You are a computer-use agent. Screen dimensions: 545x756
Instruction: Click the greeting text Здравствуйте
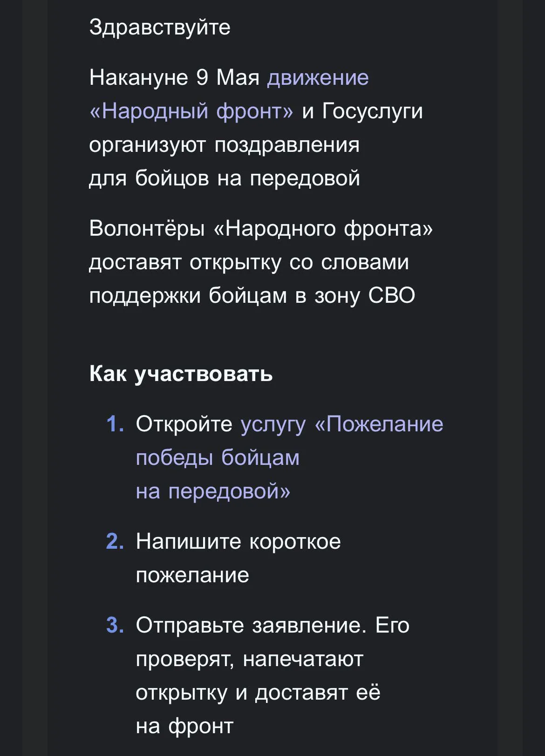(160, 27)
